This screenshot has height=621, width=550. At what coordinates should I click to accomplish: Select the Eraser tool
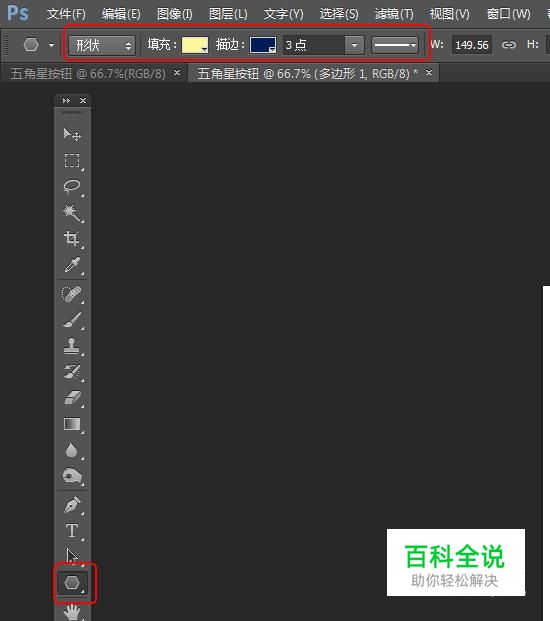(x=72, y=398)
